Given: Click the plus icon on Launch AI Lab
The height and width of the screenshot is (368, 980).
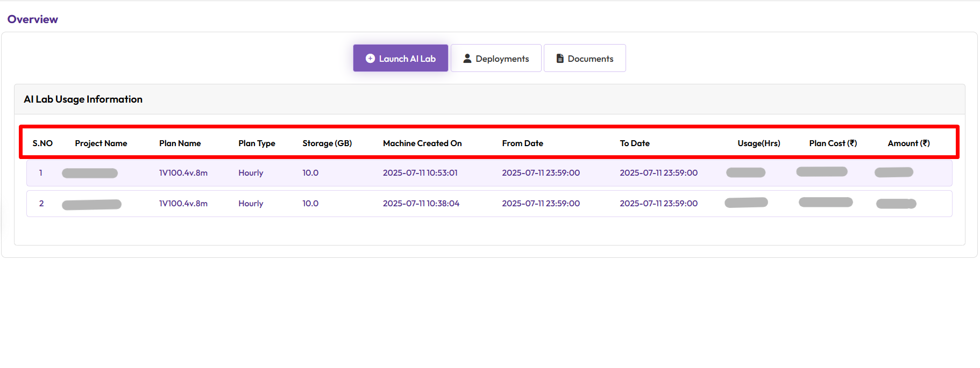Looking at the screenshot, I should (x=370, y=59).
